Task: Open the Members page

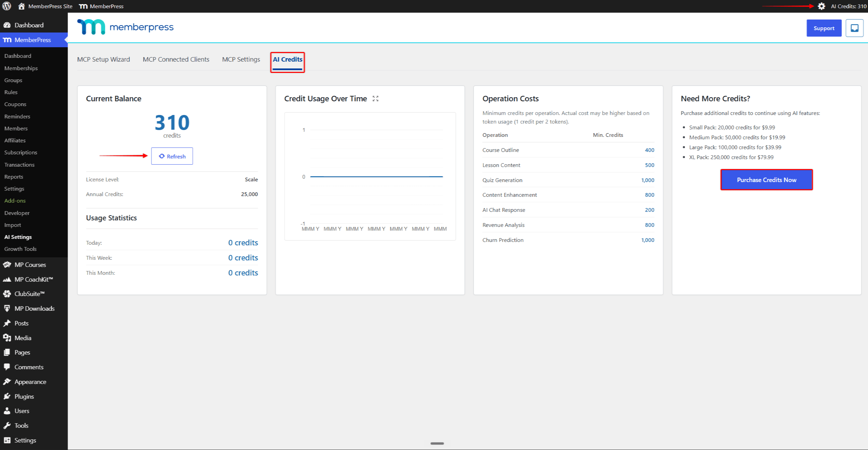Action: (16, 128)
